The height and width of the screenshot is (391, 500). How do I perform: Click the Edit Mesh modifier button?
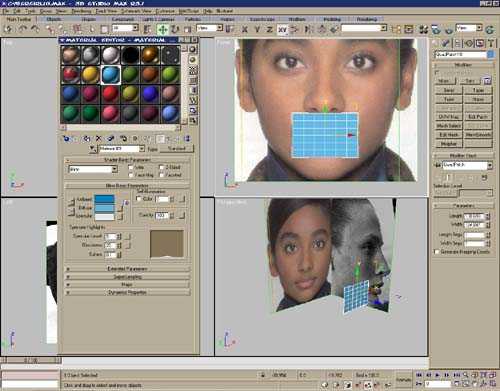point(449,135)
